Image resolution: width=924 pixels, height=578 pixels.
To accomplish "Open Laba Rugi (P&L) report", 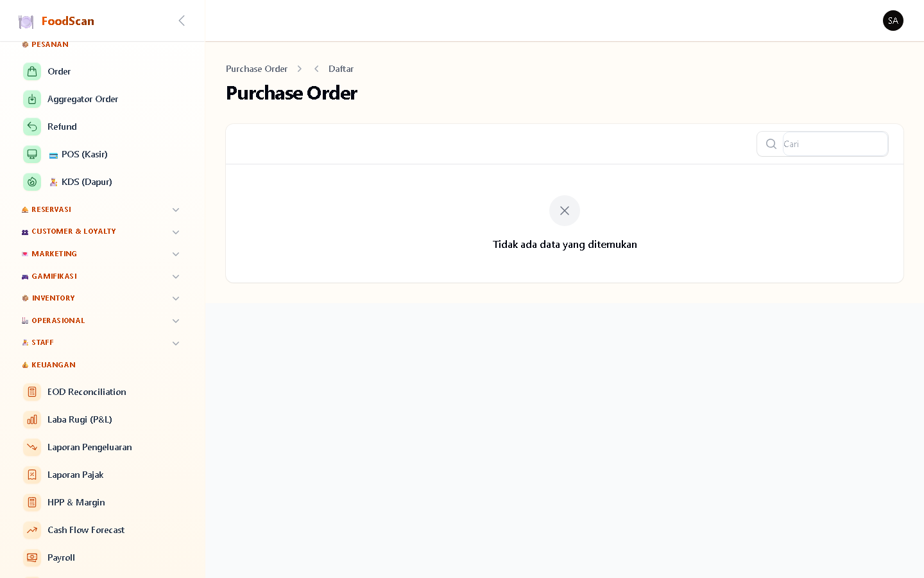I will [103, 419].
